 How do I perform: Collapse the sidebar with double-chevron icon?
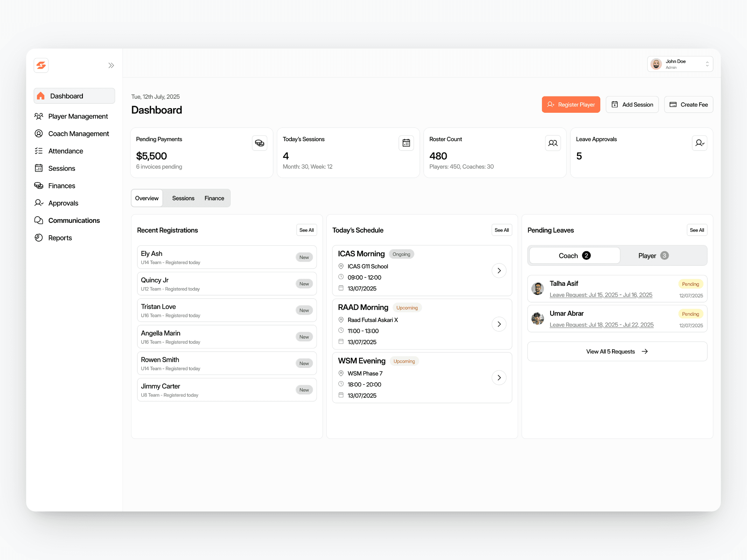pos(111,65)
